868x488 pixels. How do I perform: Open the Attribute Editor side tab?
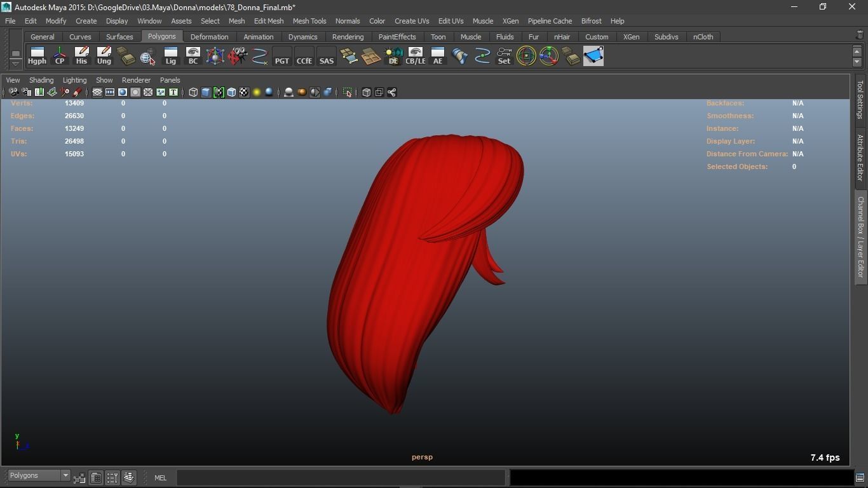(x=860, y=158)
